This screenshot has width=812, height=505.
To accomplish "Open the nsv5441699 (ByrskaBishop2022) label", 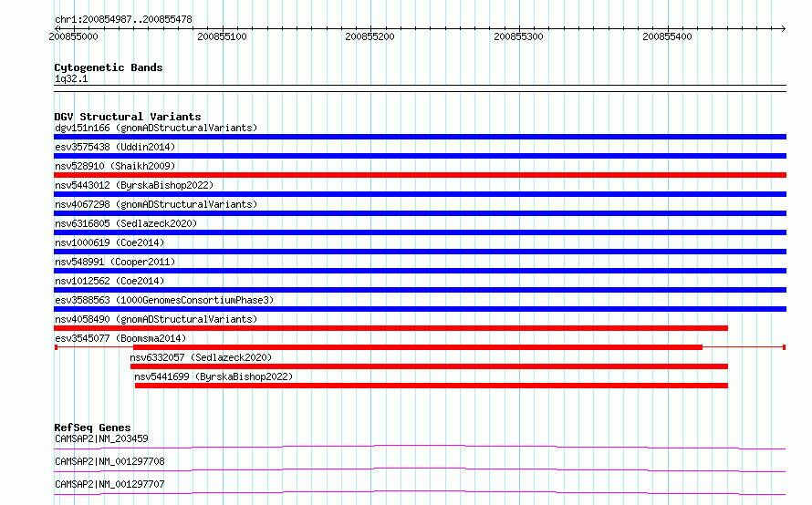I will pos(213,376).
